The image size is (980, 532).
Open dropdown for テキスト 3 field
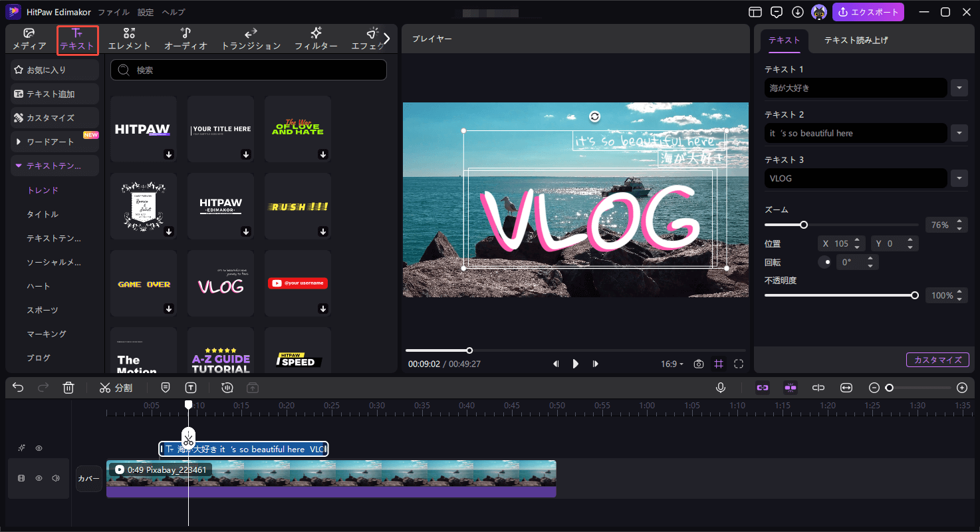959,178
